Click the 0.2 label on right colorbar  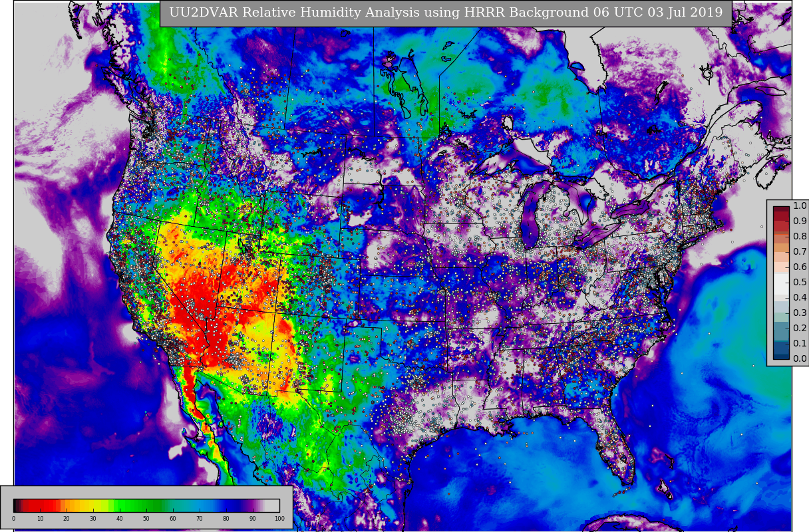pyautogui.click(x=799, y=329)
